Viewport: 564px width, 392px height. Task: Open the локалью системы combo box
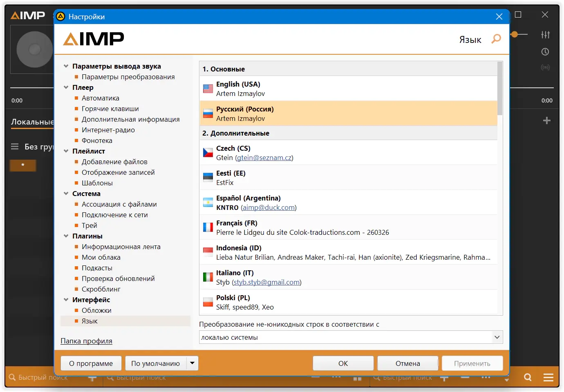click(x=351, y=337)
